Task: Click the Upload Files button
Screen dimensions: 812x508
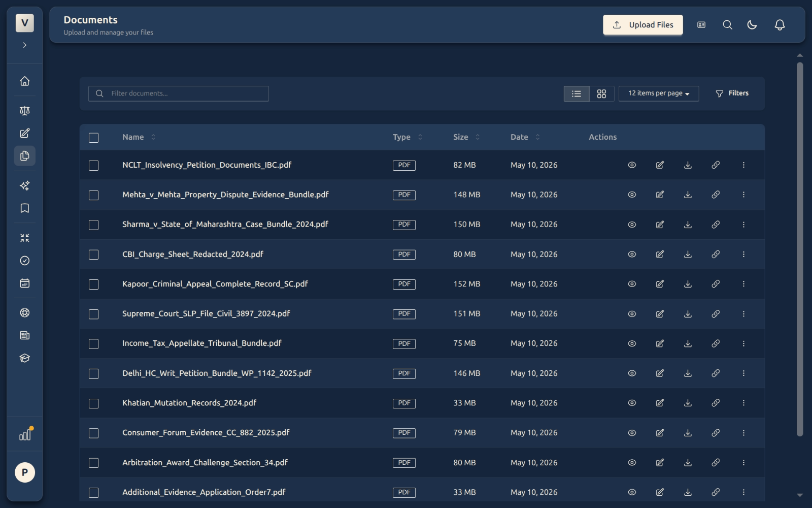Action: [642, 25]
